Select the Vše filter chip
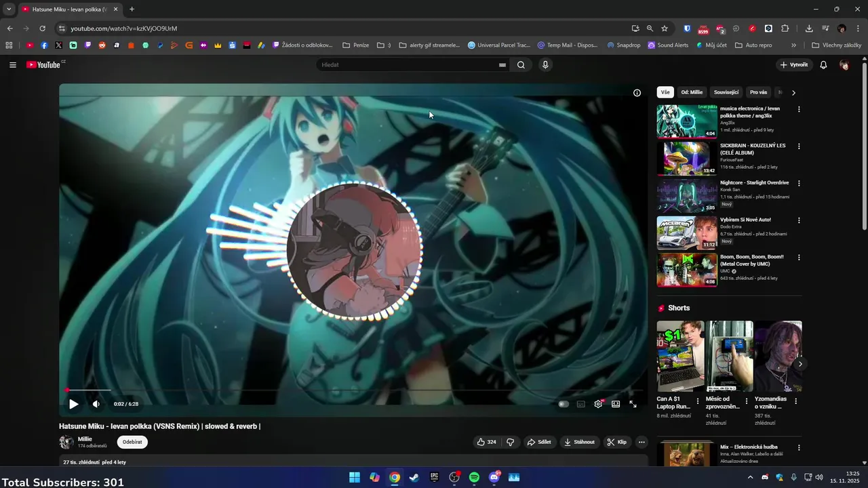Screen dimensions: 868x488 click(x=665, y=92)
